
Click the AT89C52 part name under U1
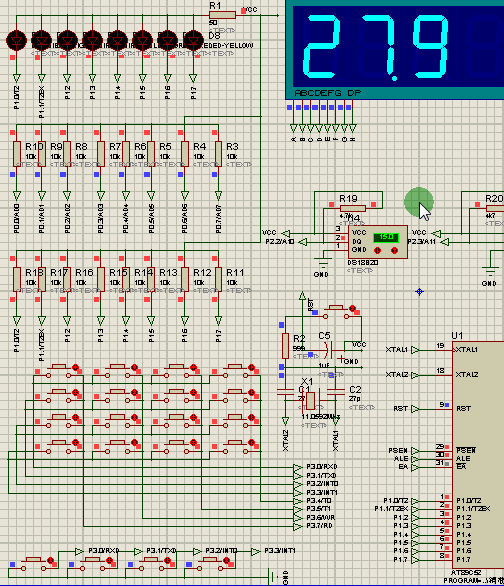[x=466, y=573]
